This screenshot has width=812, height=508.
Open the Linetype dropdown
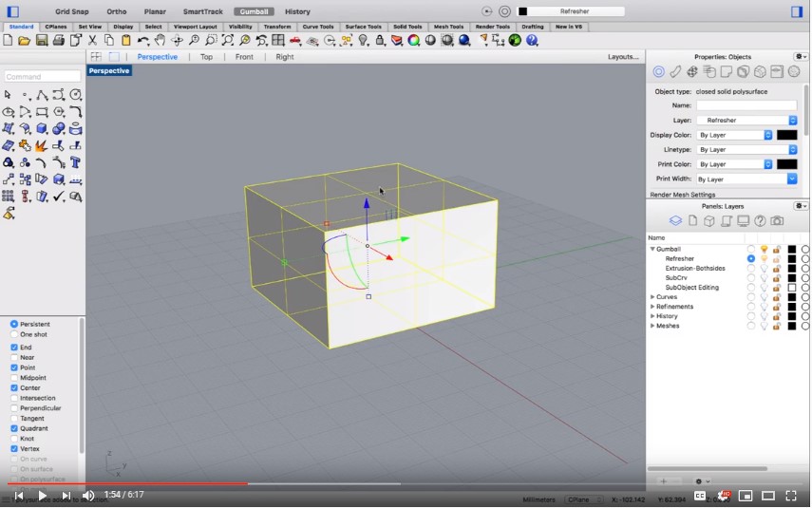[746, 149]
